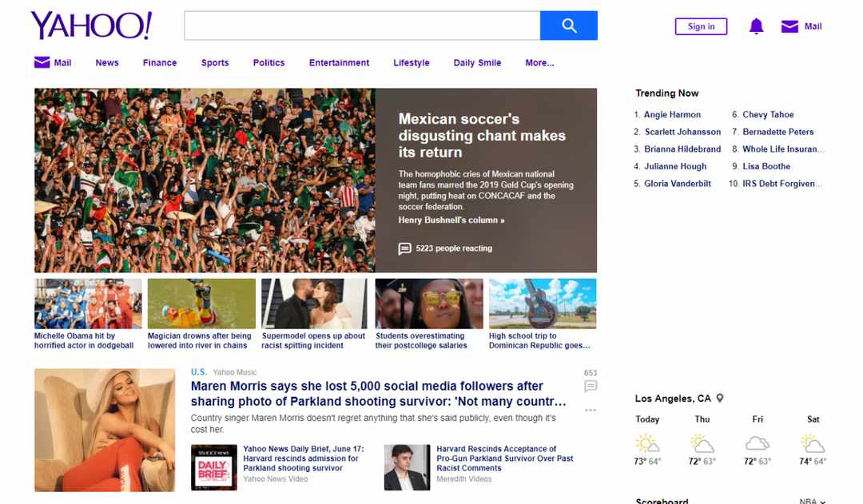Open trending topic Whole Life Insurance
The image size is (863, 504).
coord(783,149)
